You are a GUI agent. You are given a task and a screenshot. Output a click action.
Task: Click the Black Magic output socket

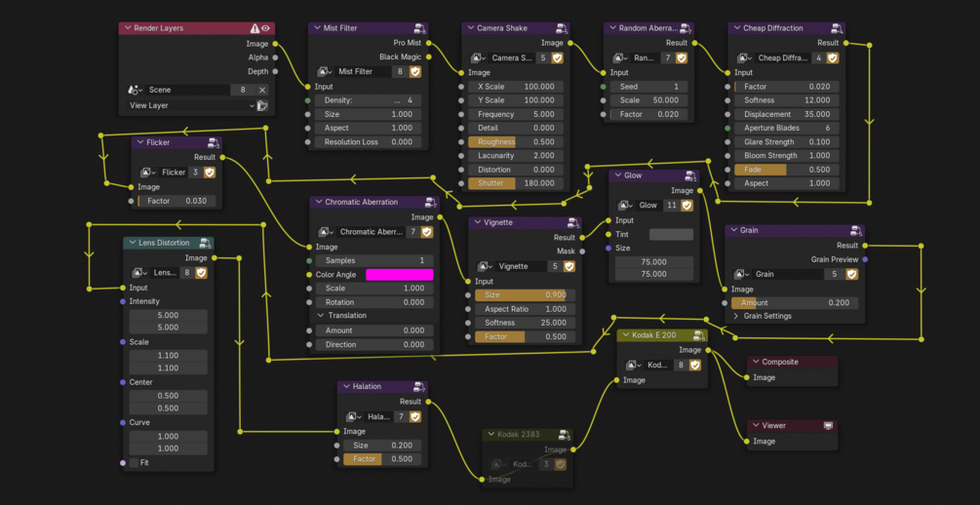429,57
